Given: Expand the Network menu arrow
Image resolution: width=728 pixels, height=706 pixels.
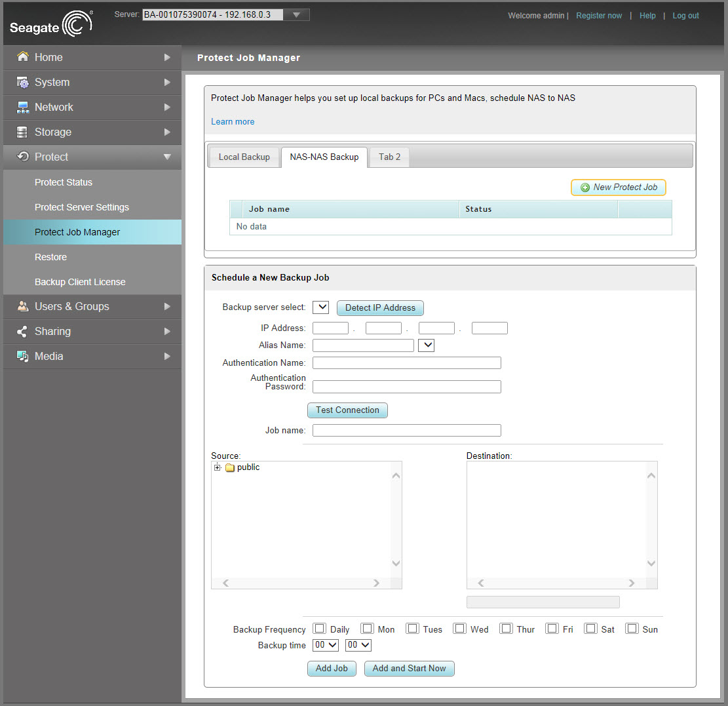Looking at the screenshot, I should (x=167, y=108).
